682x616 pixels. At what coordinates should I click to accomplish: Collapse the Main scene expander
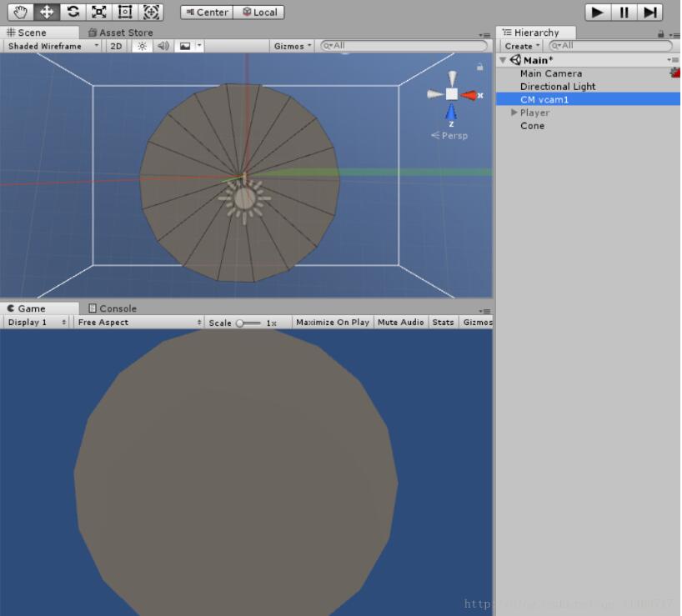pos(504,60)
